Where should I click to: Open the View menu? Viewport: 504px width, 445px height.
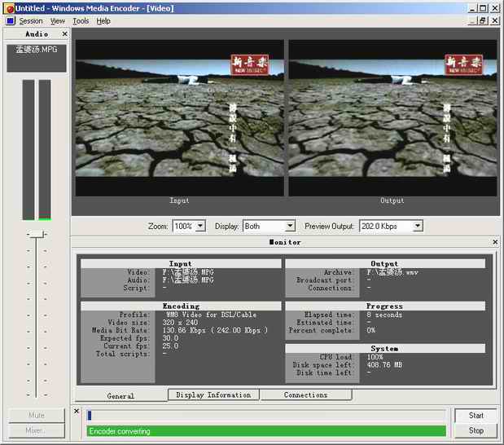(57, 20)
